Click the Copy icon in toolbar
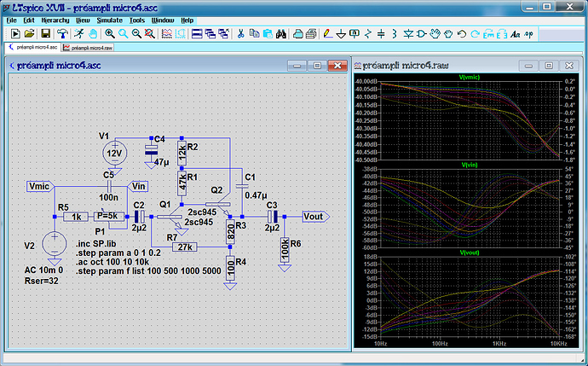Screen dimensions: 588x366 [254, 34]
